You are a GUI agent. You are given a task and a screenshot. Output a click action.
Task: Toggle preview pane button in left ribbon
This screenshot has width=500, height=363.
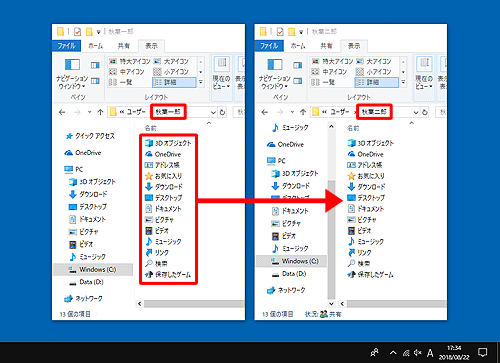click(x=95, y=65)
